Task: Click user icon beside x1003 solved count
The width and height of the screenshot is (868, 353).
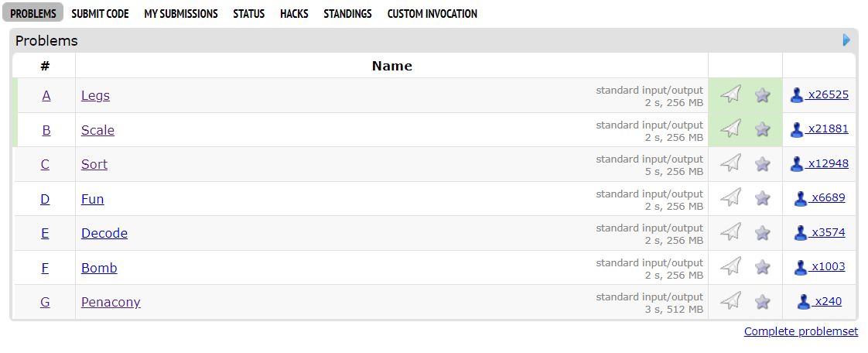Action: (x=801, y=267)
